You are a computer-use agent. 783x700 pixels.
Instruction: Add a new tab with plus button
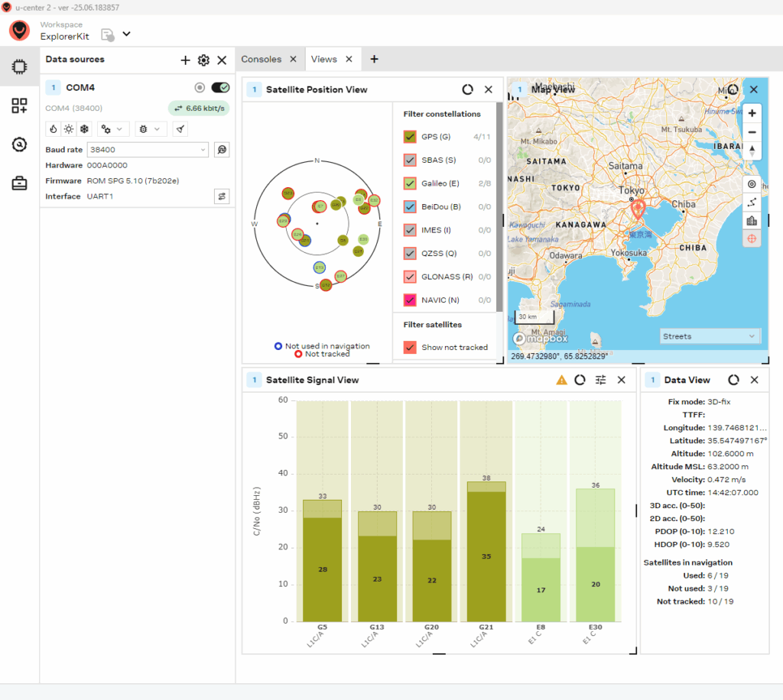click(x=374, y=60)
